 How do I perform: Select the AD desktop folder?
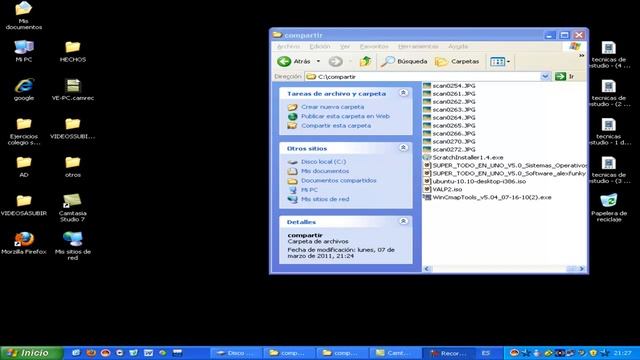24,167
